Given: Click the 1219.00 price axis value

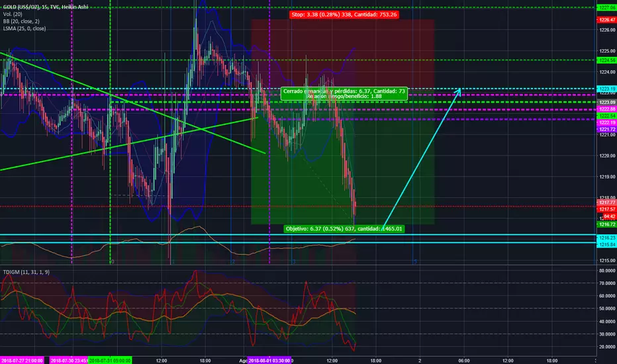Looking at the screenshot, I should pos(607,177).
